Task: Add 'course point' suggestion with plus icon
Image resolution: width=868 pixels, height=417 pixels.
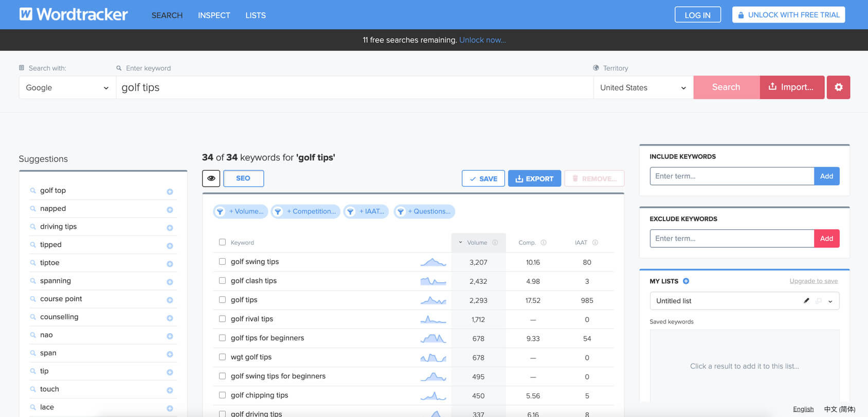Action: (170, 300)
